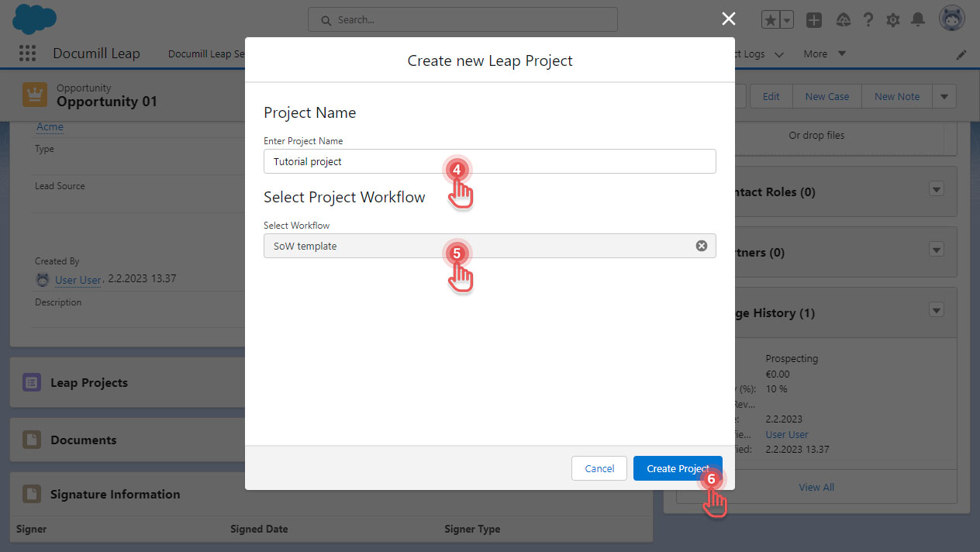Open the Salesforce App Launcher grid icon
Viewport: 980px width, 552px height.
[27, 53]
